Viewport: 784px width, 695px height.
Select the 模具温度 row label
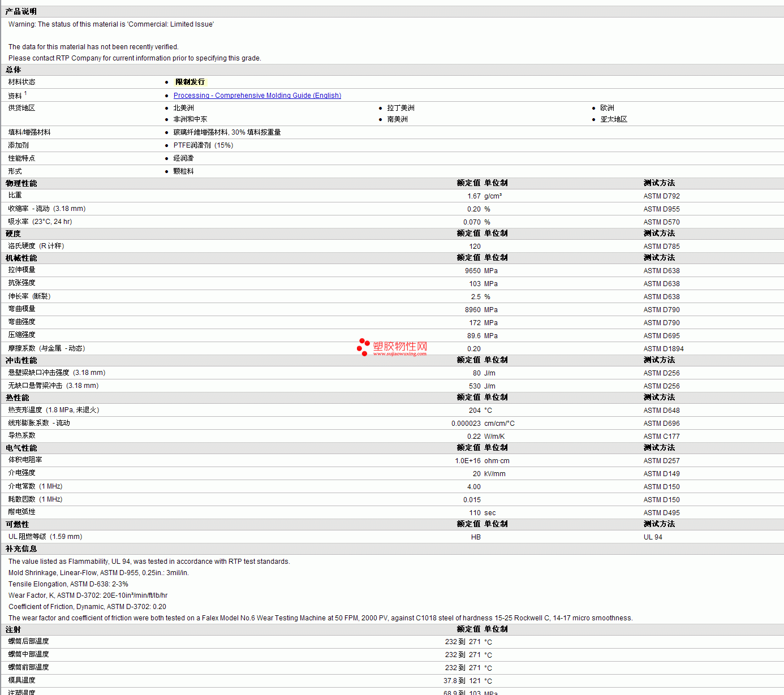21,680
